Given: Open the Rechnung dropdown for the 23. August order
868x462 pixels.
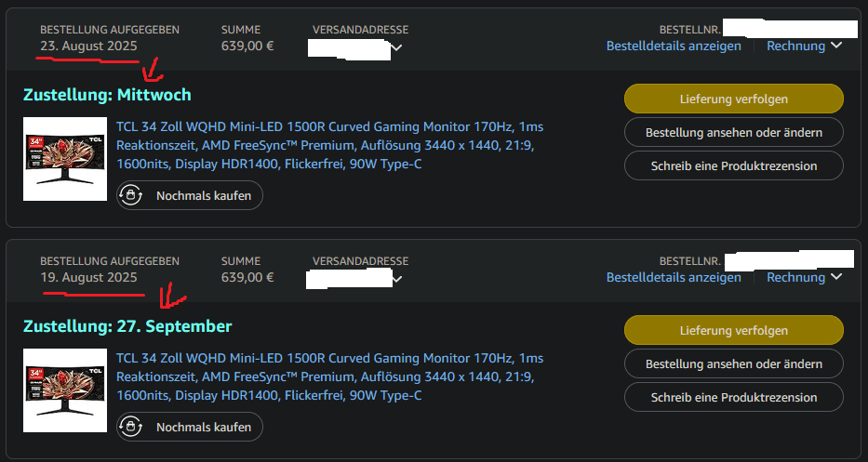Looking at the screenshot, I should click(804, 46).
